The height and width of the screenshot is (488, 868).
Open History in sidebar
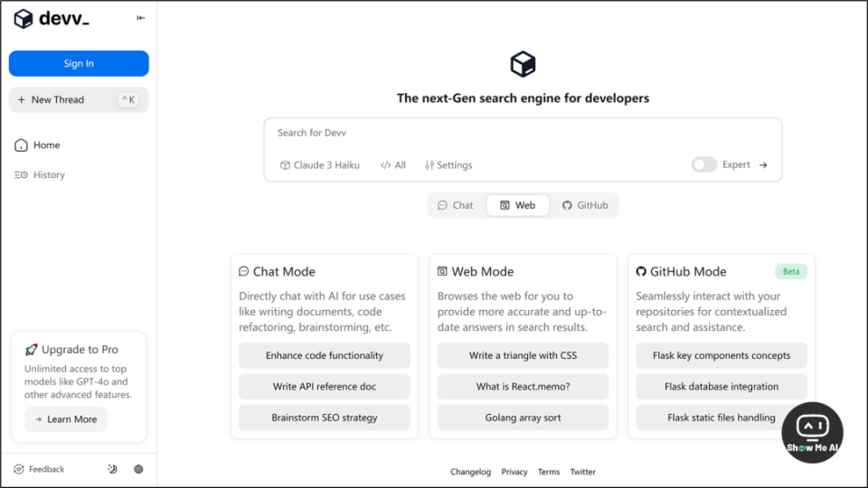coord(39,174)
